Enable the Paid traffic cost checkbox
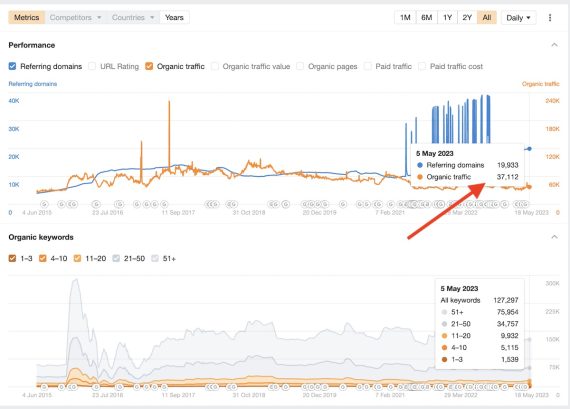This screenshot has height=409, width=570. click(x=422, y=66)
